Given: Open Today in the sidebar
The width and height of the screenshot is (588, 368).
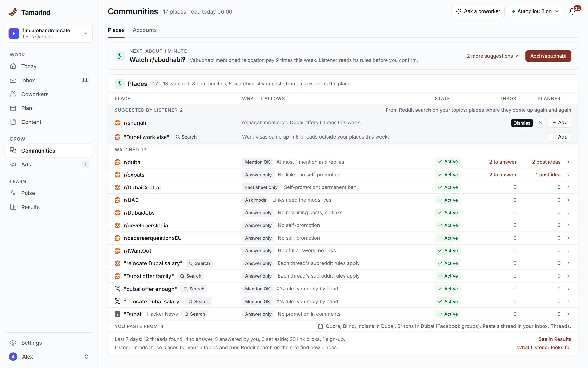Looking at the screenshot, I should pos(49,66).
